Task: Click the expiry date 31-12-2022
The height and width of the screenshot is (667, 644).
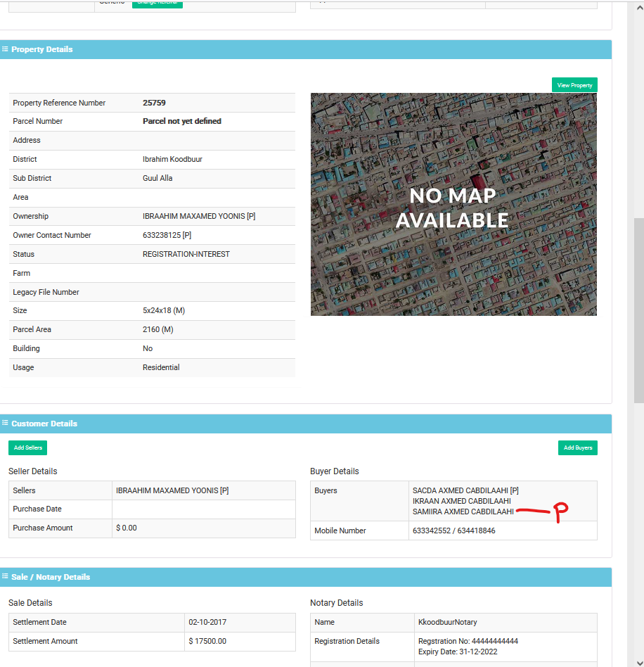Action: [478, 652]
